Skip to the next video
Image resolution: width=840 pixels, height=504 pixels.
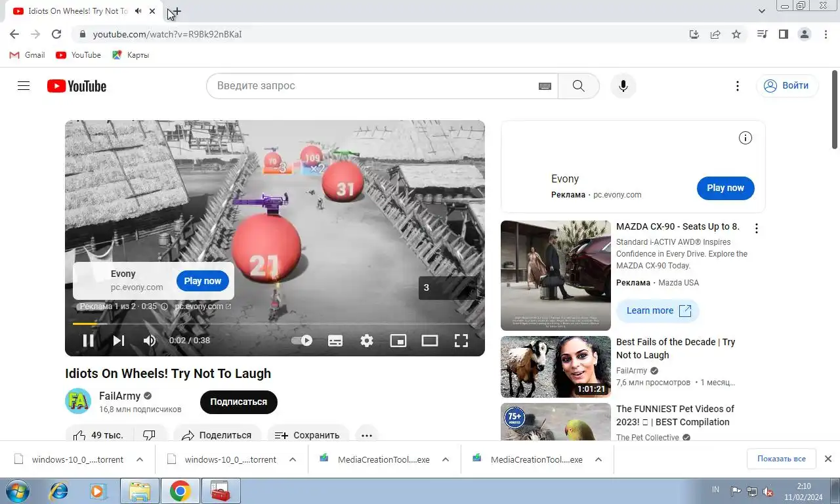(119, 341)
